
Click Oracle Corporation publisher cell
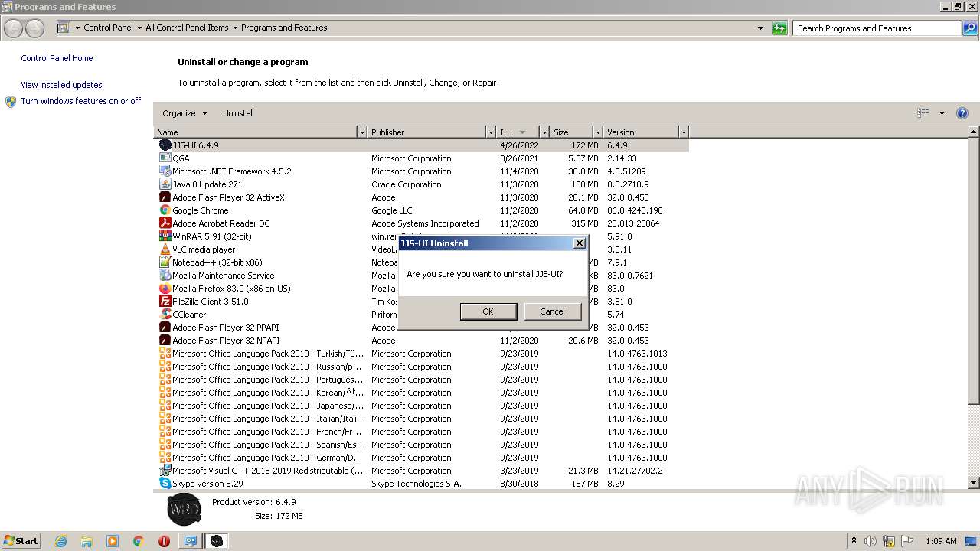[407, 184]
